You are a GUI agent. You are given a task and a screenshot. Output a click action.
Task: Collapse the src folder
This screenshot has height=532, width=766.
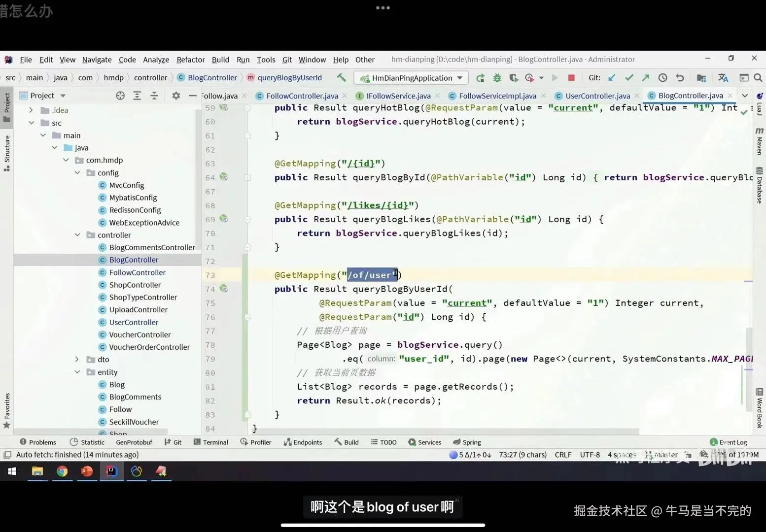[x=31, y=123]
